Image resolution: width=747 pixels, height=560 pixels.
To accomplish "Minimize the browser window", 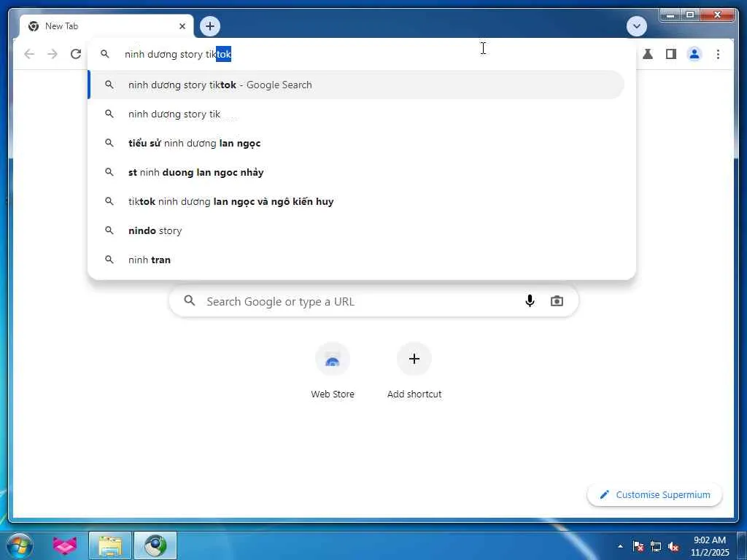I will (670, 15).
